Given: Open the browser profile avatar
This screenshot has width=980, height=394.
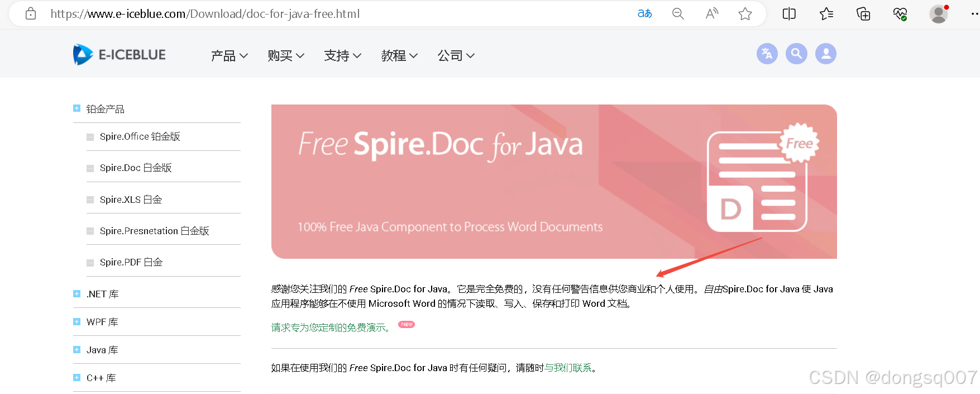Looking at the screenshot, I should pos(939,13).
